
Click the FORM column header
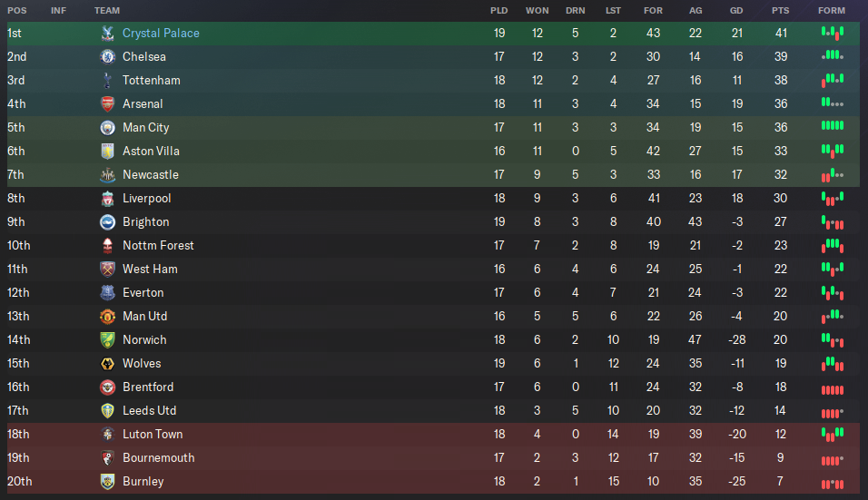[x=832, y=11]
